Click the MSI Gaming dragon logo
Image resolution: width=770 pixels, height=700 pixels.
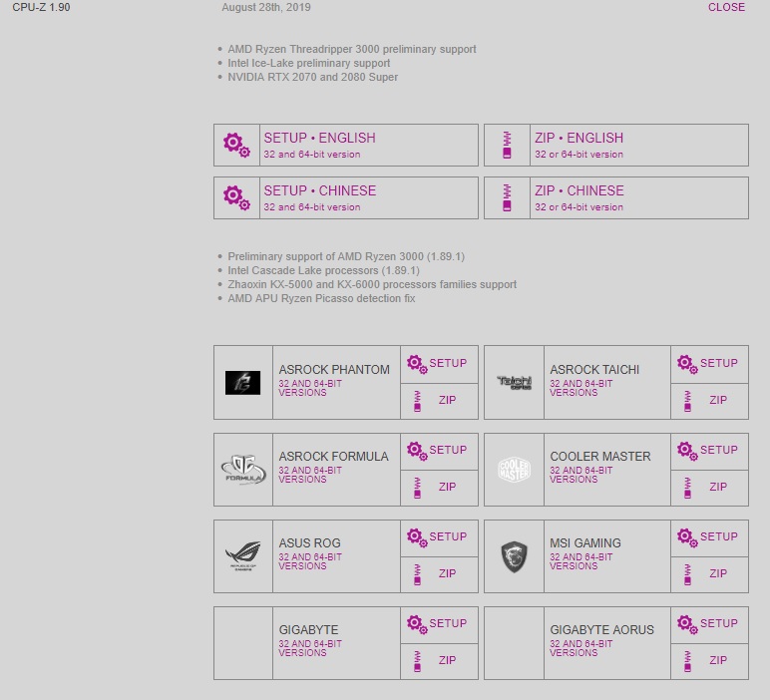[514, 555]
